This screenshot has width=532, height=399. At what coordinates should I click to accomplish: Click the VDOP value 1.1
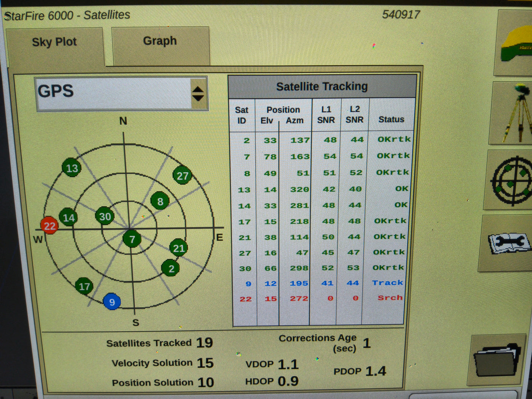[x=288, y=364]
